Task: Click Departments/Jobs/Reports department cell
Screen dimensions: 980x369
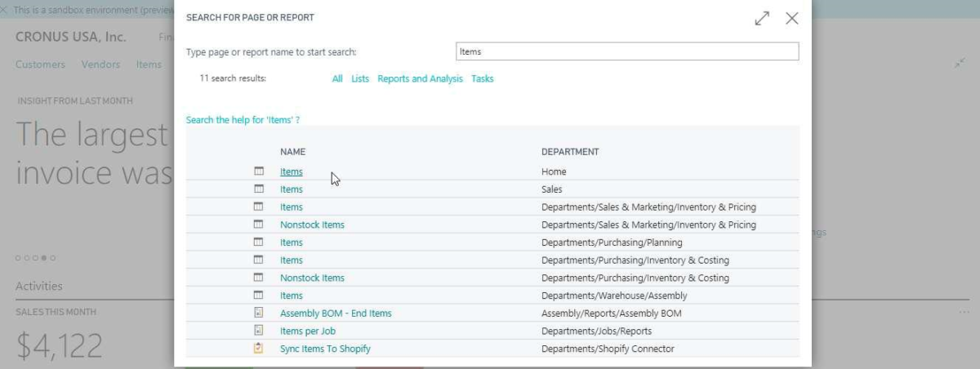Action: pos(595,331)
